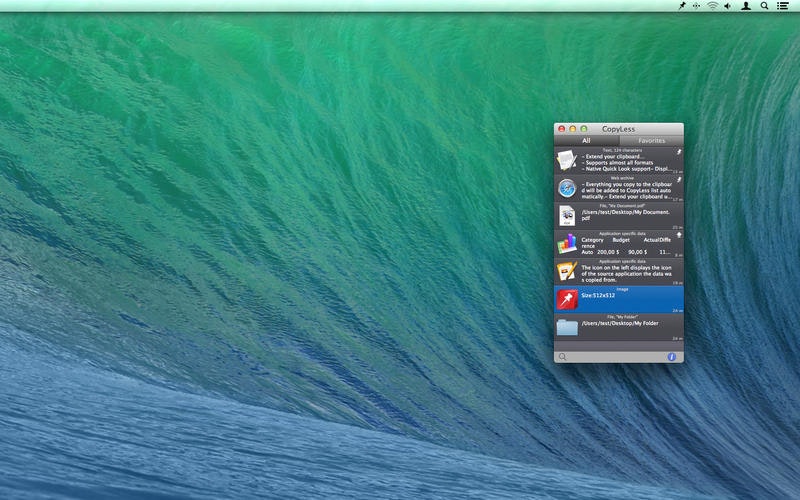This screenshot has width=800, height=500.
Task: Click the volume speaker icon
Action: tap(728, 6)
